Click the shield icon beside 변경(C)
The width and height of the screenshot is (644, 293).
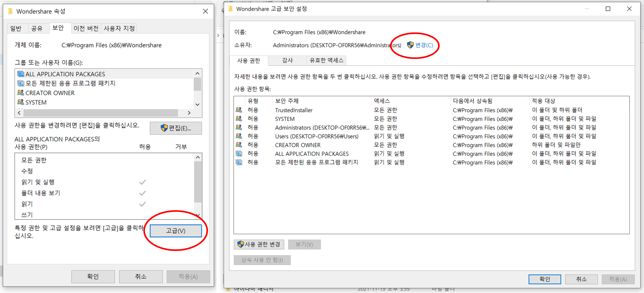410,45
